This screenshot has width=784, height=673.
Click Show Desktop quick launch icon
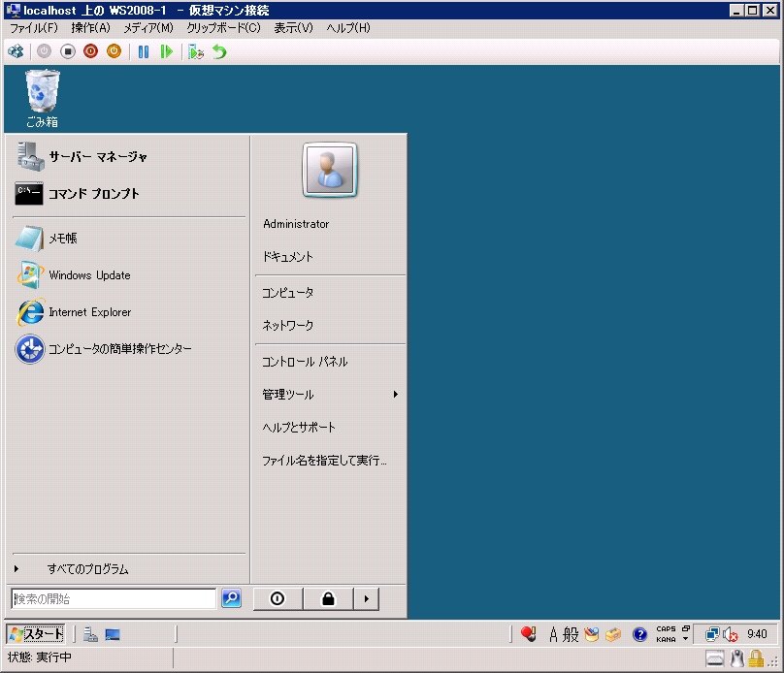[x=113, y=634]
